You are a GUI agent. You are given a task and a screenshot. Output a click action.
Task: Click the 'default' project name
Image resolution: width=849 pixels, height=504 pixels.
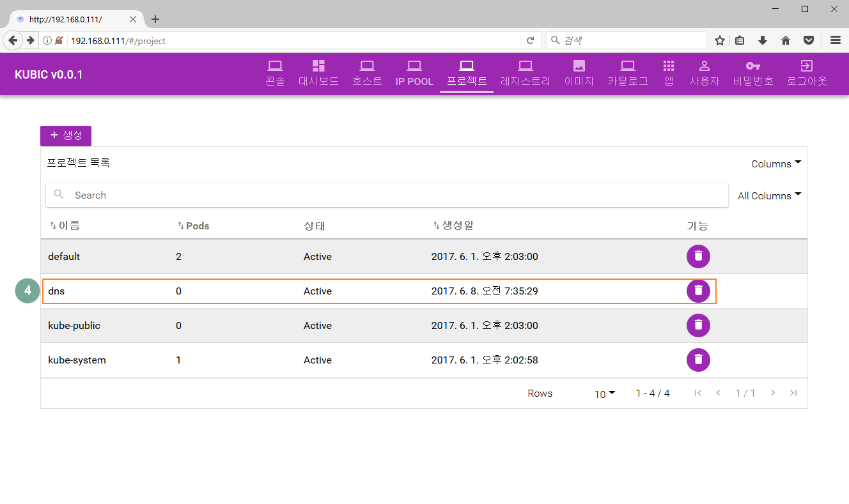pos(64,257)
